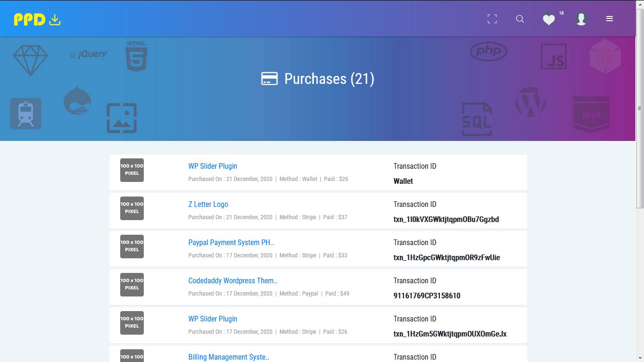Image resolution: width=644 pixels, height=362 pixels.
Task: Click the credit card icon beside Purchases
Action: (x=269, y=79)
